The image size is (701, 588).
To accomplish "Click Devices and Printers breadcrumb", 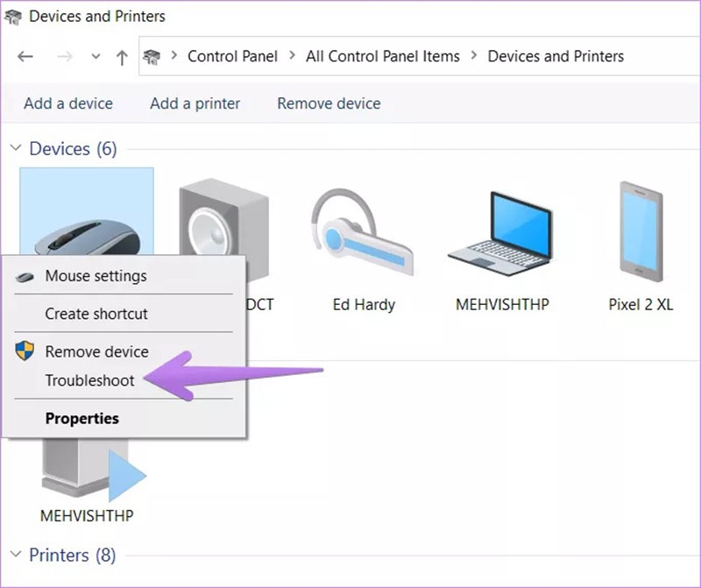I will point(556,56).
